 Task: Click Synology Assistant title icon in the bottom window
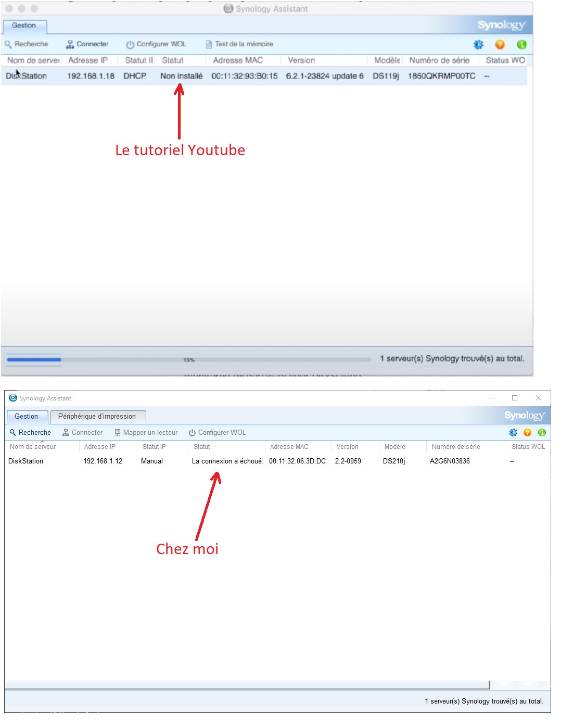[x=13, y=398]
